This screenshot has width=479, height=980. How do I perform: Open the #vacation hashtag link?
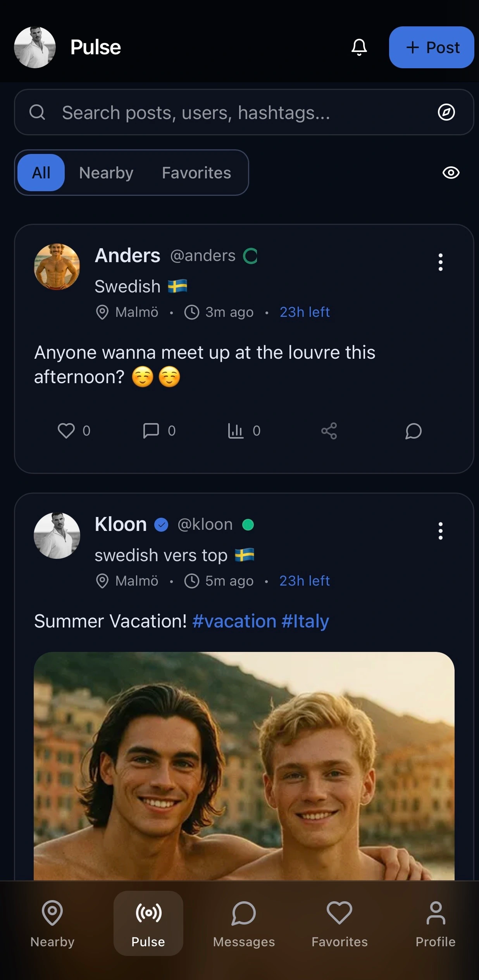click(234, 621)
